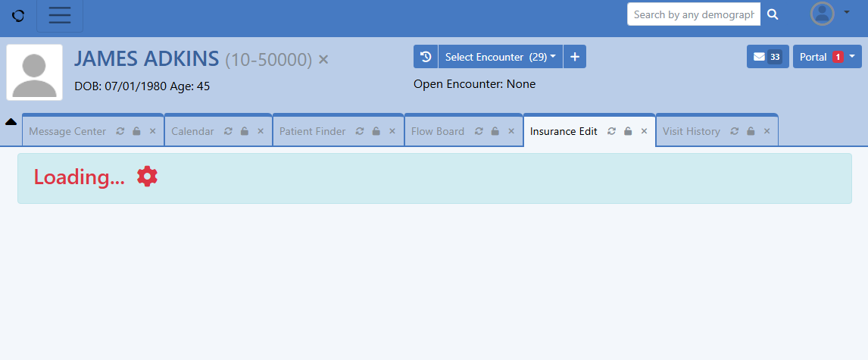Click the demographics search field
This screenshot has width=868, height=360.
coord(694,14)
